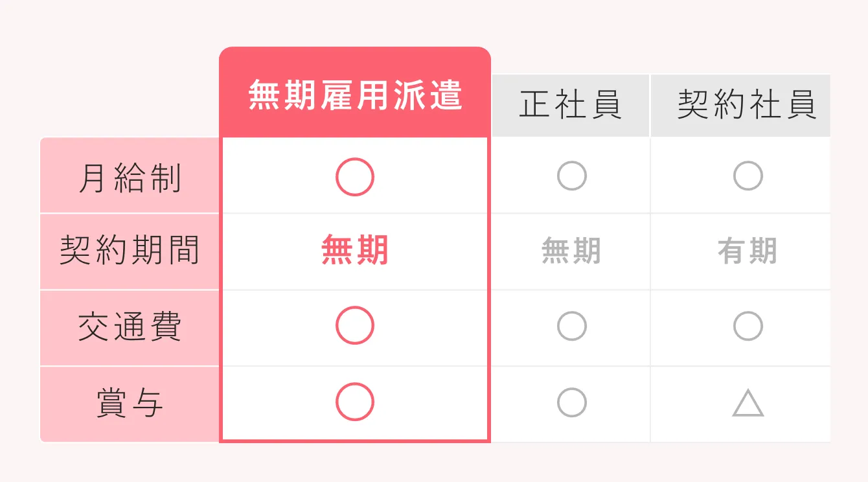Click the 月給制 row label
Viewport: 868px width, 482px height.
click(x=130, y=176)
